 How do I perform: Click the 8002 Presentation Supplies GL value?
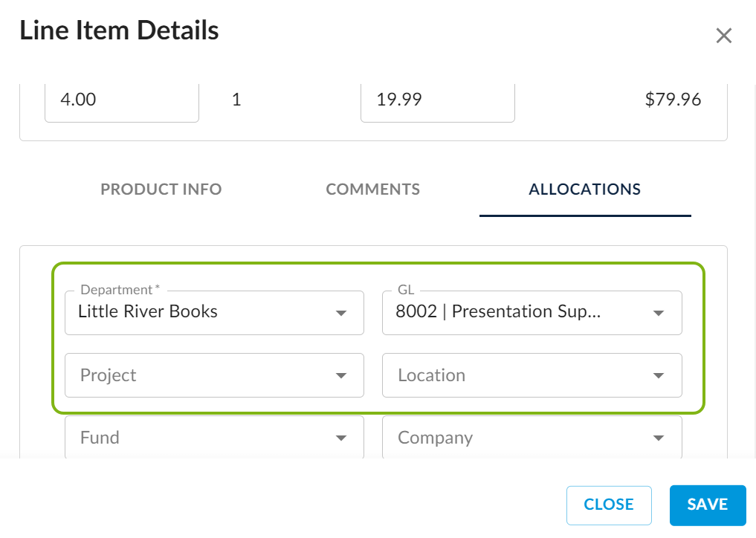[497, 311]
